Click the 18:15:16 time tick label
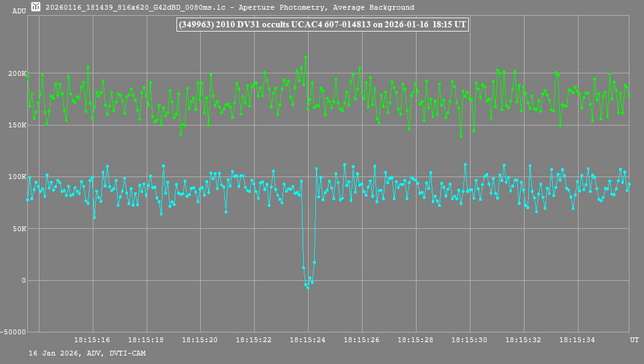 tap(92, 340)
